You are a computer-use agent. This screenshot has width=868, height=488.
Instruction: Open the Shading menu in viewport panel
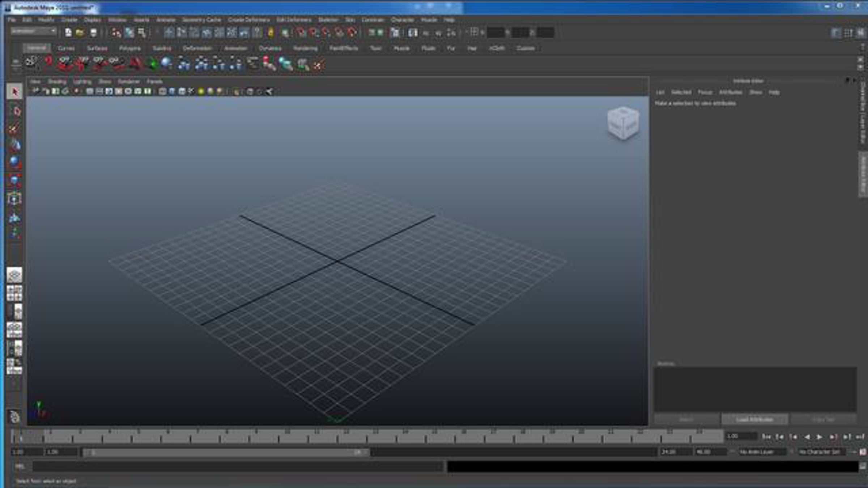57,82
